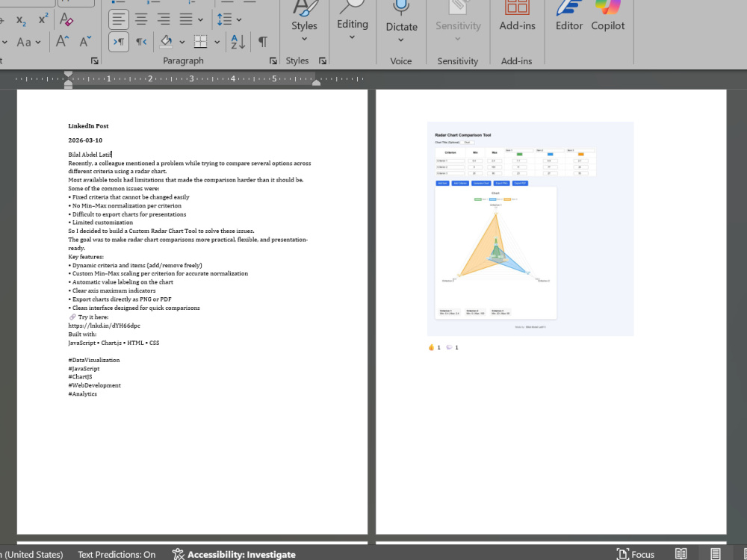This screenshot has height=560, width=747.
Task: Open the Change Case dropdown
Action: 28,43
